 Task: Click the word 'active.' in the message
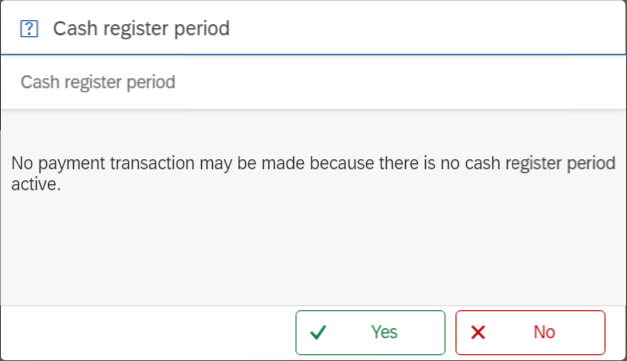click(36, 184)
